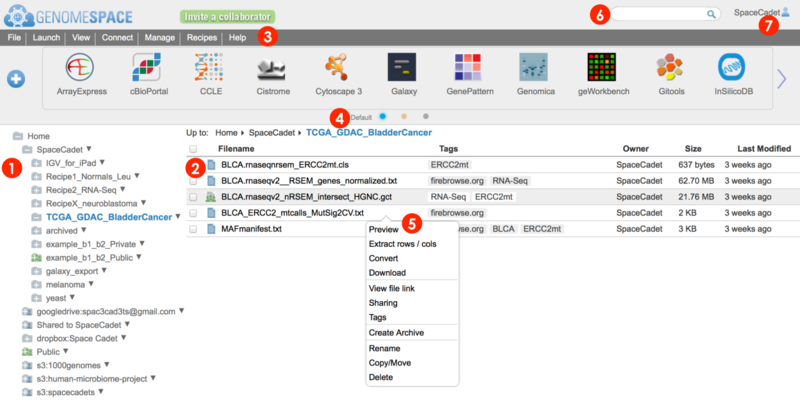Open the Cistrome tool icon

(x=273, y=70)
